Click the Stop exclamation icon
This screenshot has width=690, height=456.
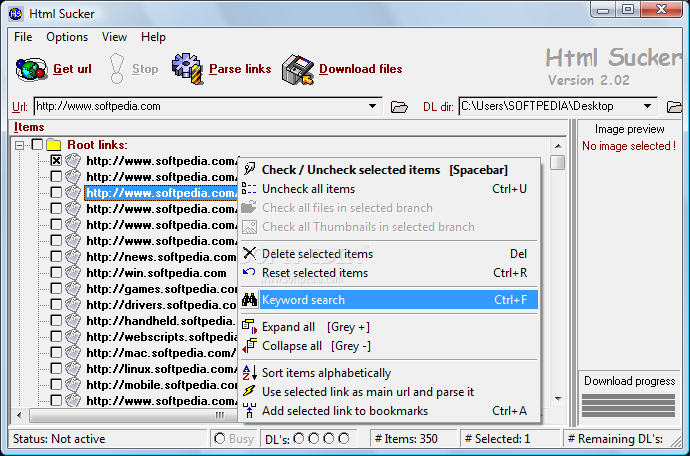click(117, 69)
